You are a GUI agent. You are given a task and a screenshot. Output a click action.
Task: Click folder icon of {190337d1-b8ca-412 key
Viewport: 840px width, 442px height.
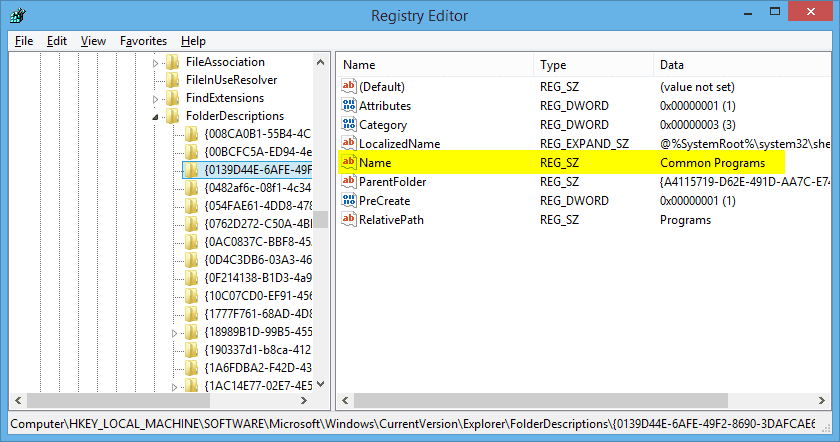tap(191, 350)
